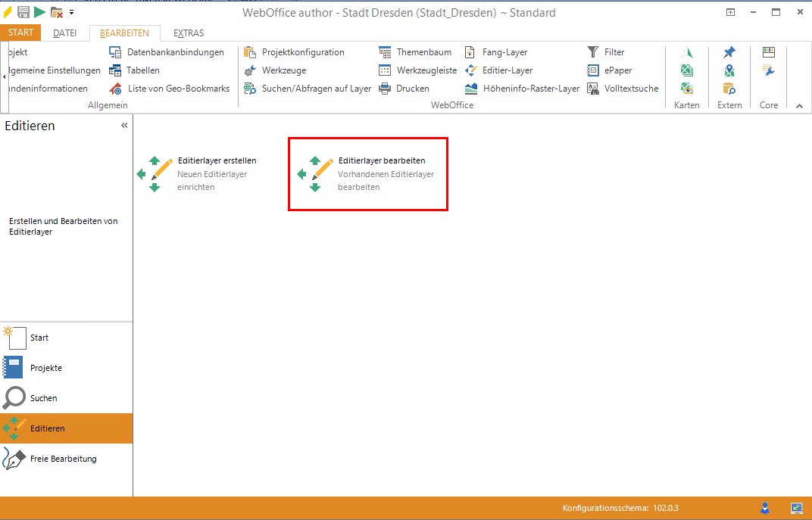812x520 pixels.
Task: Click the wrench icon in Core group
Action: tap(769, 70)
